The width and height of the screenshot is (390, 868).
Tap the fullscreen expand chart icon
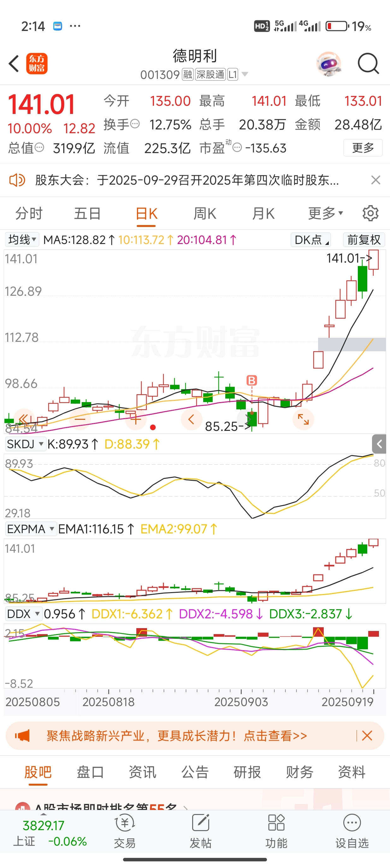(x=303, y=419)
